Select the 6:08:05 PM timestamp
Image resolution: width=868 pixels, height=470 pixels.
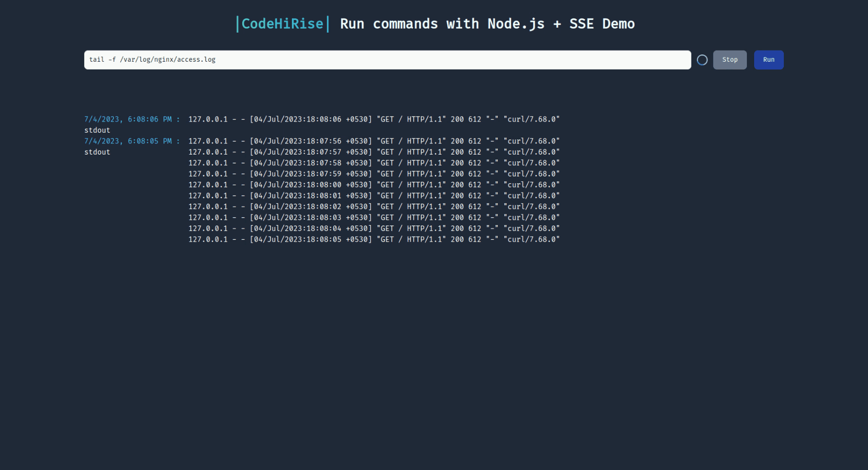128,141
